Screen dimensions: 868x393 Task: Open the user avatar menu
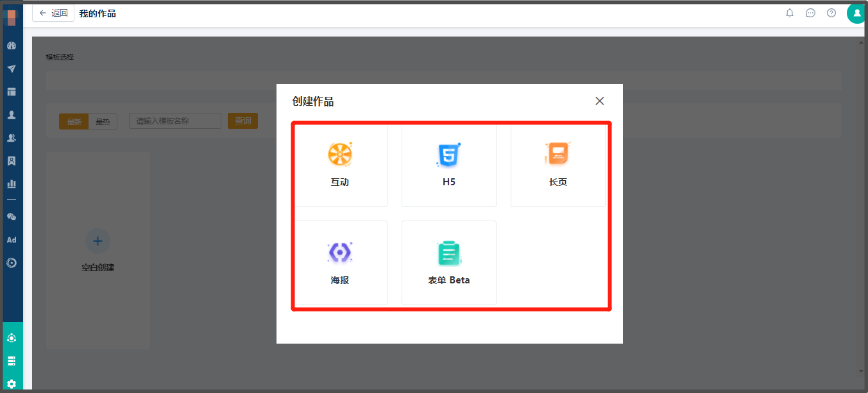tap(857, 13)
